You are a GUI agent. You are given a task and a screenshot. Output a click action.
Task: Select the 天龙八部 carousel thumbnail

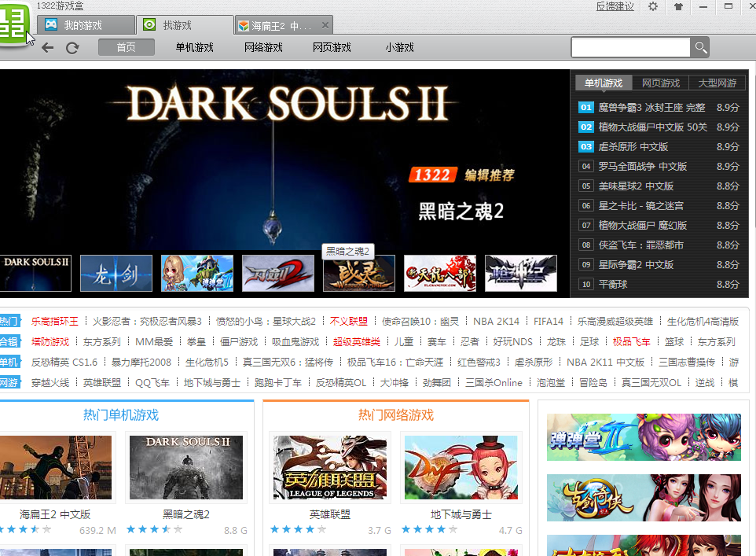(x=440, y=273)
